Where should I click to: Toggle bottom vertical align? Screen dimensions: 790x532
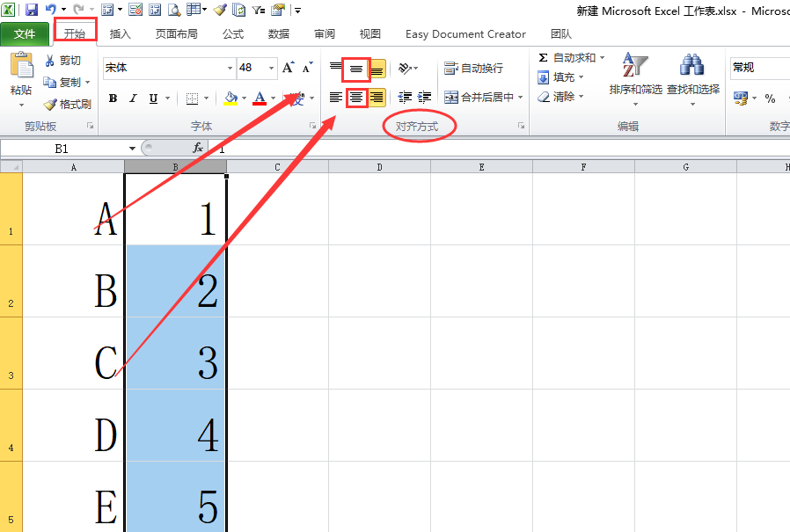(x=377, y=69)
